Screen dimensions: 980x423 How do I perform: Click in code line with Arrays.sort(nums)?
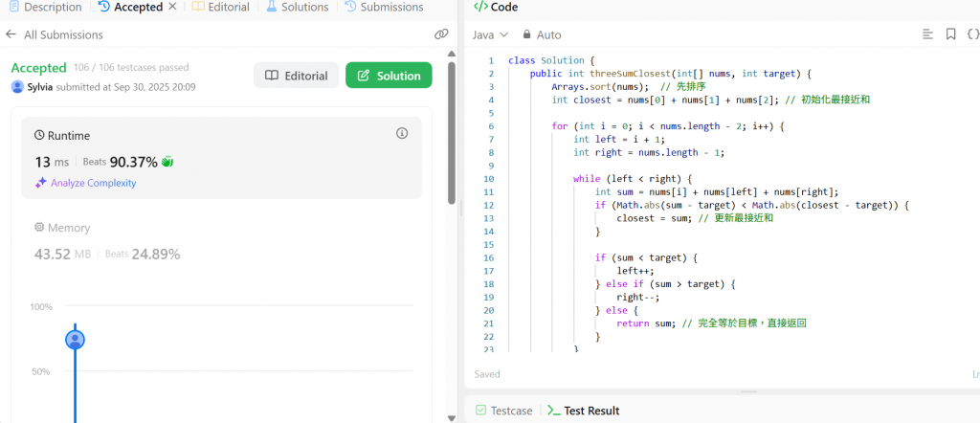coord(628,87)
